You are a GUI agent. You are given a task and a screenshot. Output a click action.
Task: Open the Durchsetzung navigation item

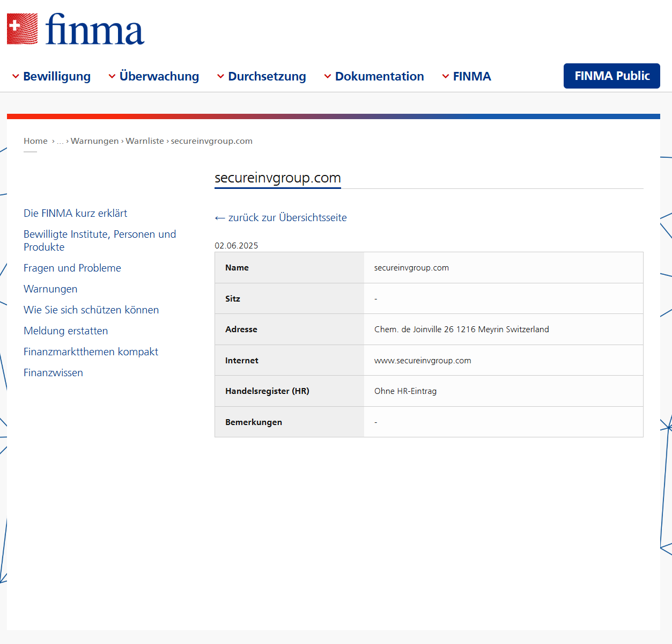(267, 76)
